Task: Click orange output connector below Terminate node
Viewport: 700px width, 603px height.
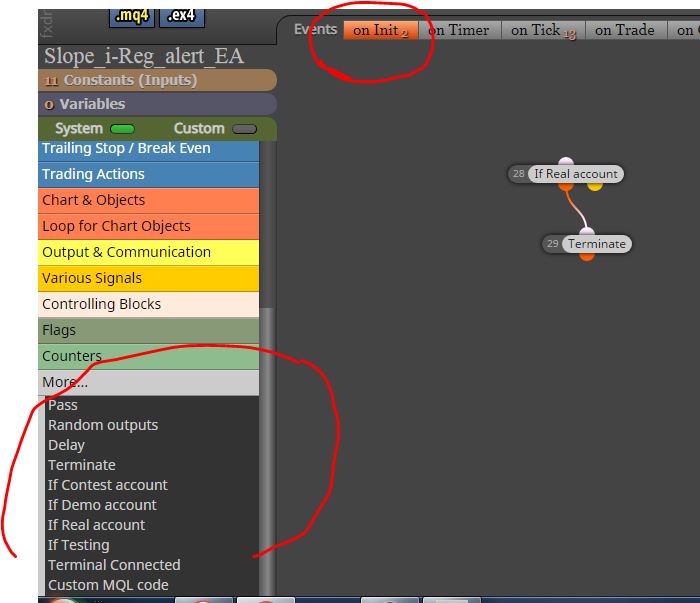Action: click(x=587, y=257)
